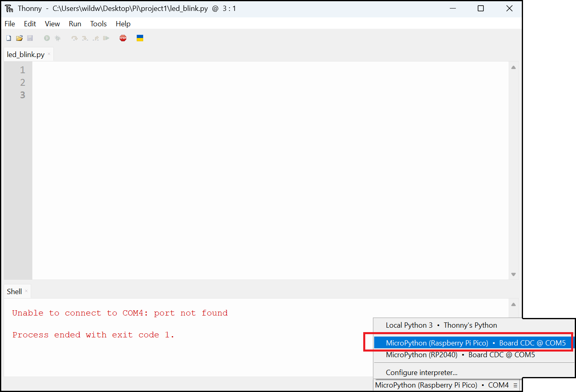Open the Edit menu

(30, 24)
